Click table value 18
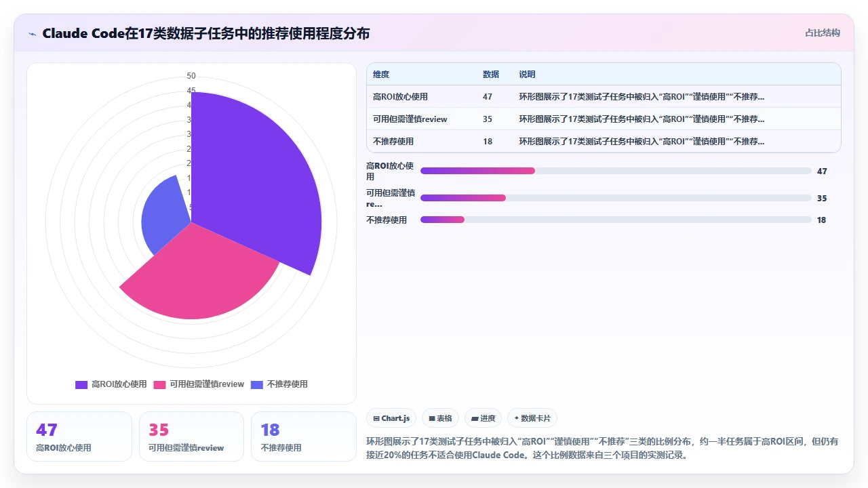The width and height of the screenshot is (868, 488). click(488, 142)
